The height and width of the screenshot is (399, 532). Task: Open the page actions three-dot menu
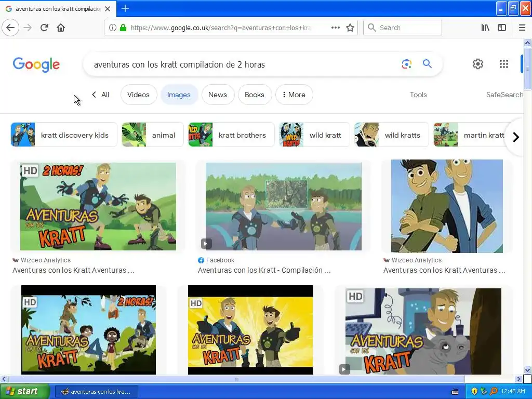coord(335,28)
